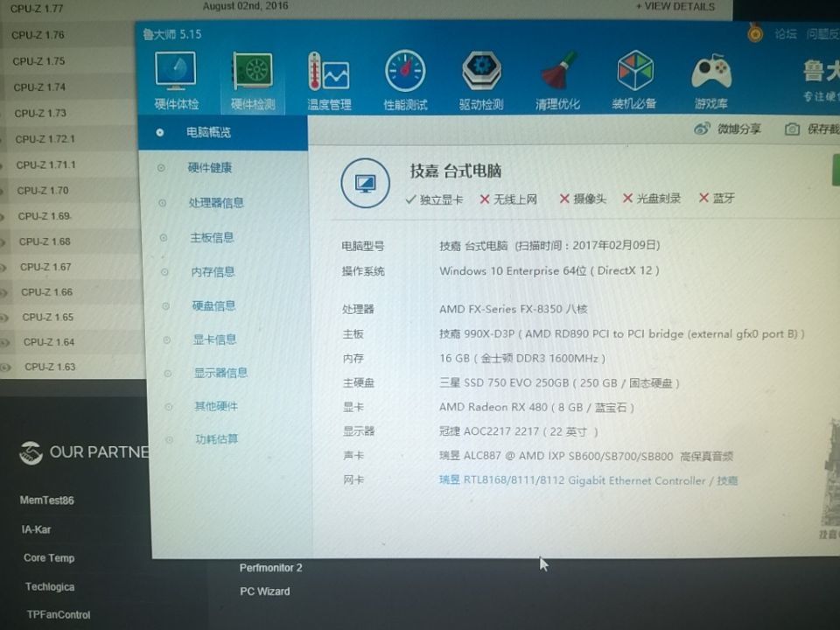Viewport: 840px width, 630px height.
Task: Expand the CPU-Z 1.66 version row
Action: click(x=47, y=292)
